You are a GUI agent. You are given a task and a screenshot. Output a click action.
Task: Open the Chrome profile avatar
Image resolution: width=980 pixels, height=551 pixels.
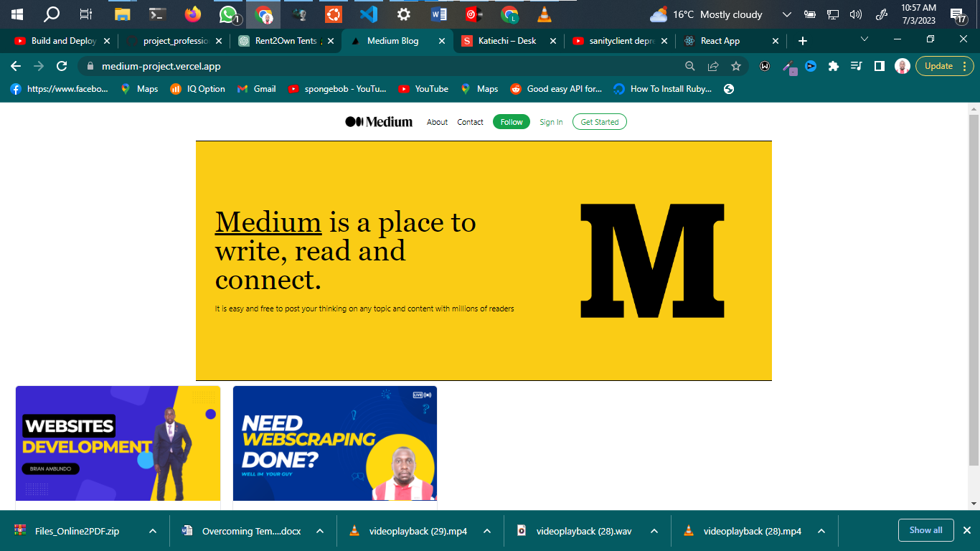coord(903,66)
